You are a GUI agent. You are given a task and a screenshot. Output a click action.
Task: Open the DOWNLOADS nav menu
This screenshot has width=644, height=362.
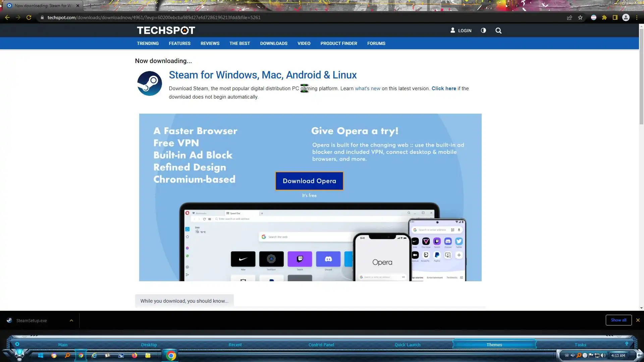click(274, 44)
